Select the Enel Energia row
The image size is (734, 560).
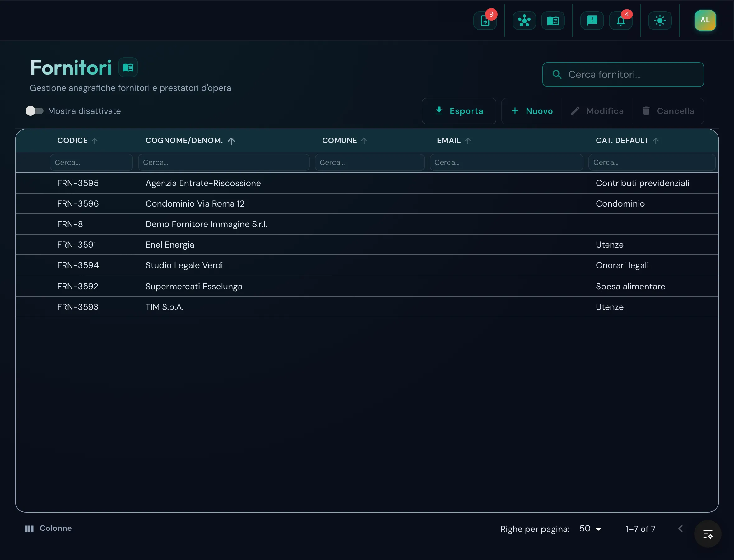click(x=367, y=245)
